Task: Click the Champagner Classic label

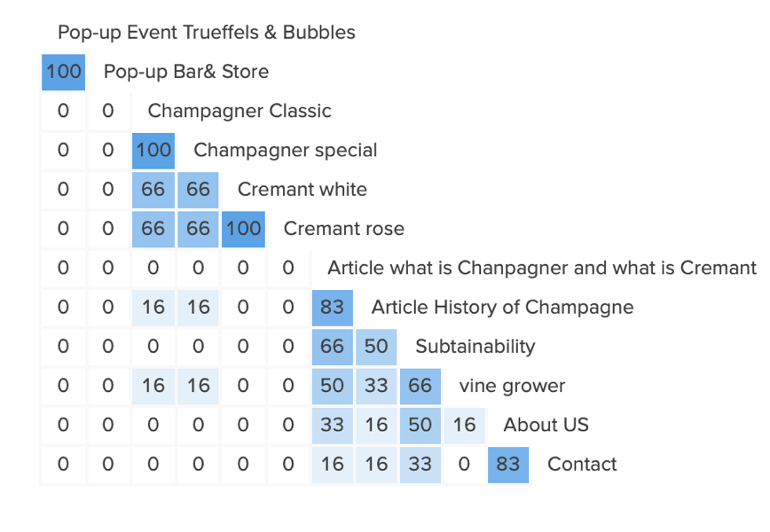Action: tap(240, 111)
